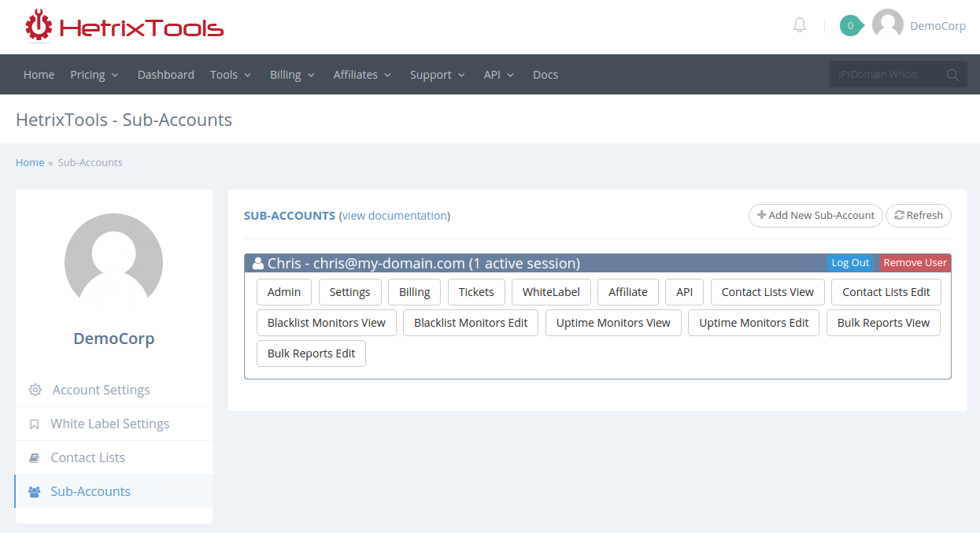Click Add New Sub-Account button
980x533 pixels.
(x=815, y=215)
